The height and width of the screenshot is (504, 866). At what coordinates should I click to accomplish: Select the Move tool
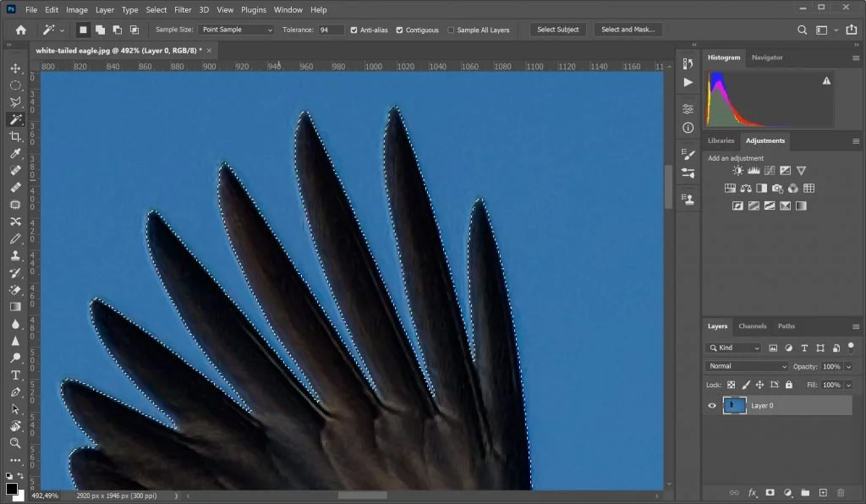coord(15,67)
